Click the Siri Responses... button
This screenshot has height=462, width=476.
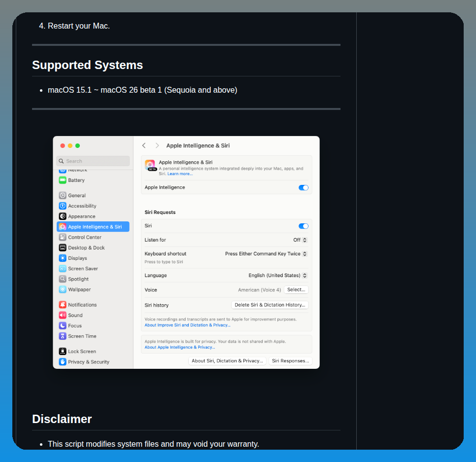[x=291, y=361]
